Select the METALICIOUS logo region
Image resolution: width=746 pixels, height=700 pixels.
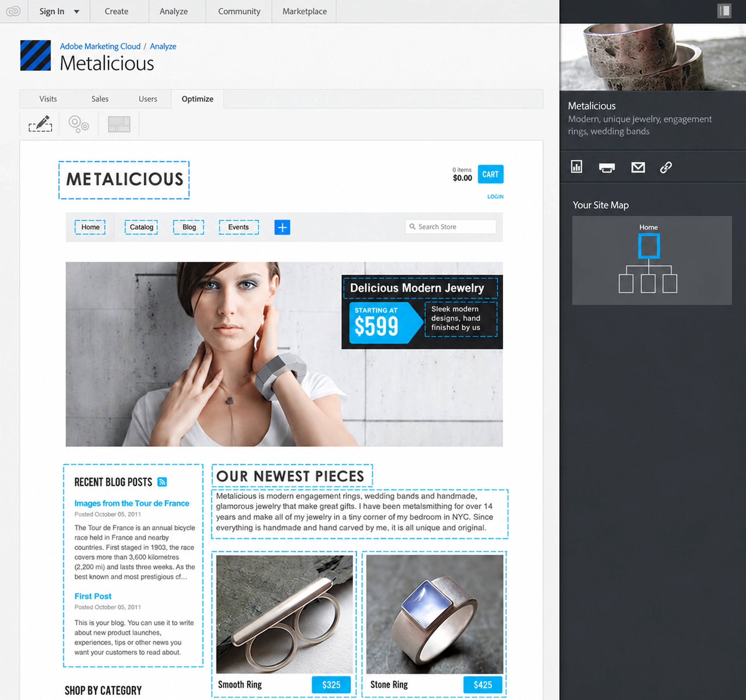(x=124, y=180)
